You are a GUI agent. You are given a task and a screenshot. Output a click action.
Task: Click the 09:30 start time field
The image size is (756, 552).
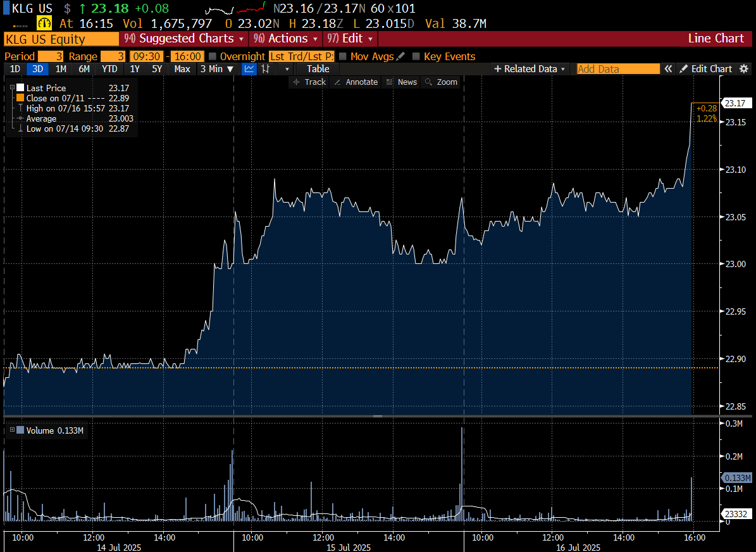point(146,56)
